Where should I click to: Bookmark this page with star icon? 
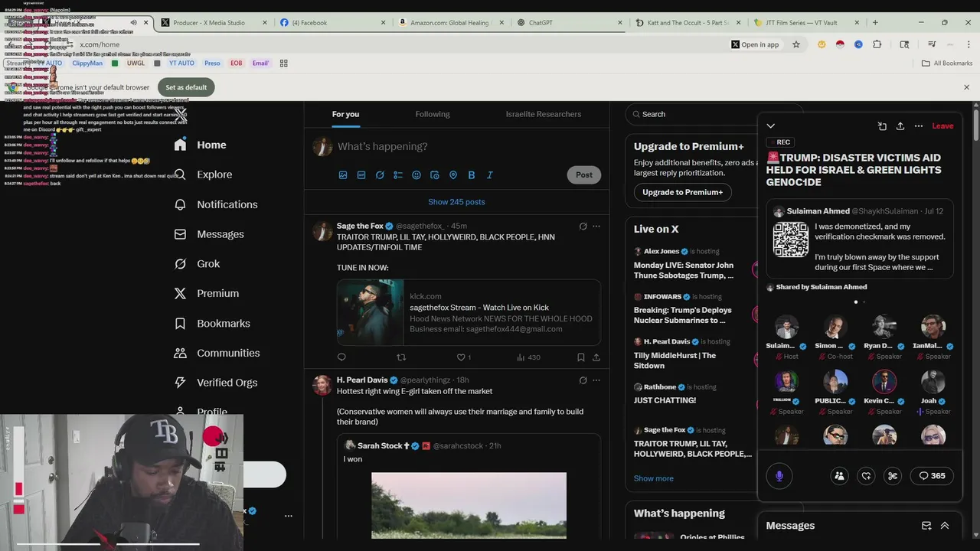(x=796, y=44)
